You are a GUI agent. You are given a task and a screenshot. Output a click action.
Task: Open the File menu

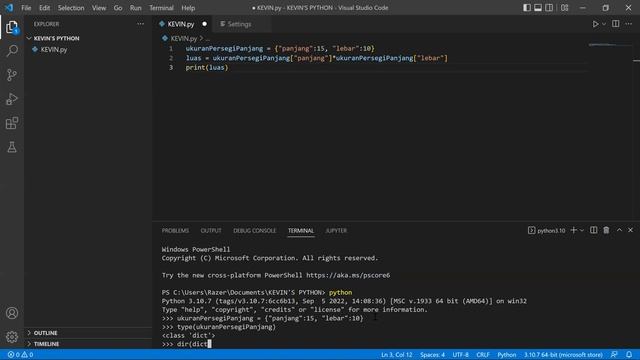point(26,8)
